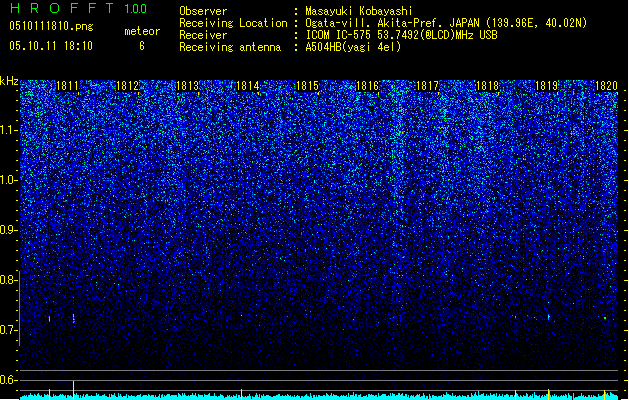Click the meteor count value 6
This screenshot has width=629, height=400.
142,46
